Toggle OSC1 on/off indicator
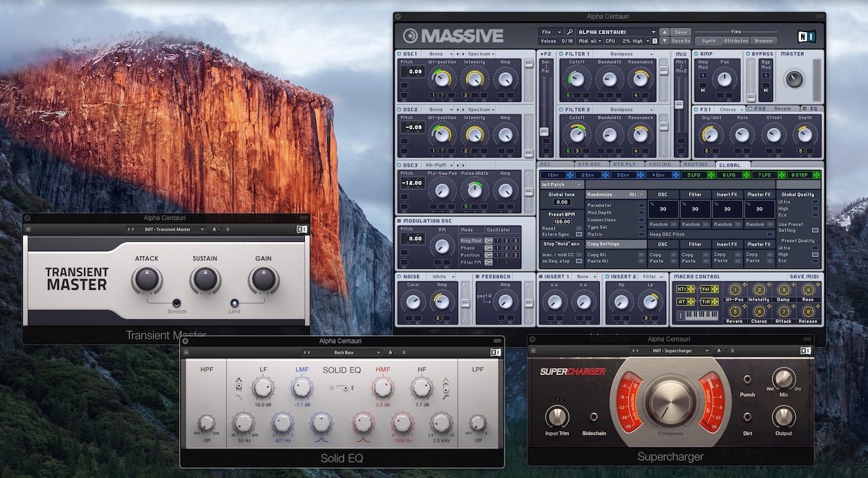The height and width of the screenshot is (478, 868). [399, 54]
